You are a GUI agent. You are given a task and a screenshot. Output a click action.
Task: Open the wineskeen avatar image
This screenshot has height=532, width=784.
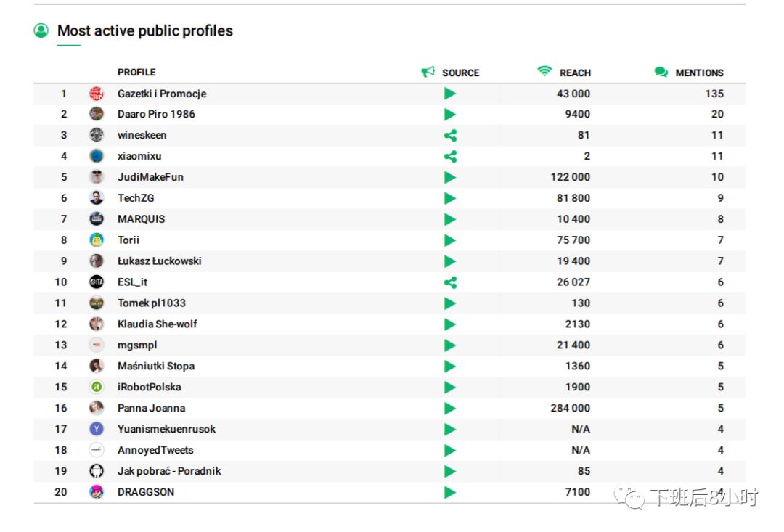click(x=97, y=135)
